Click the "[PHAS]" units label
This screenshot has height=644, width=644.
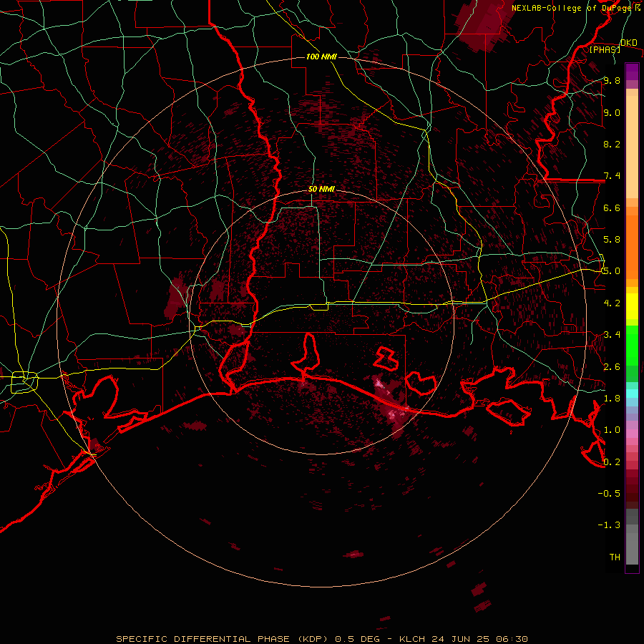tap(605, 50)
